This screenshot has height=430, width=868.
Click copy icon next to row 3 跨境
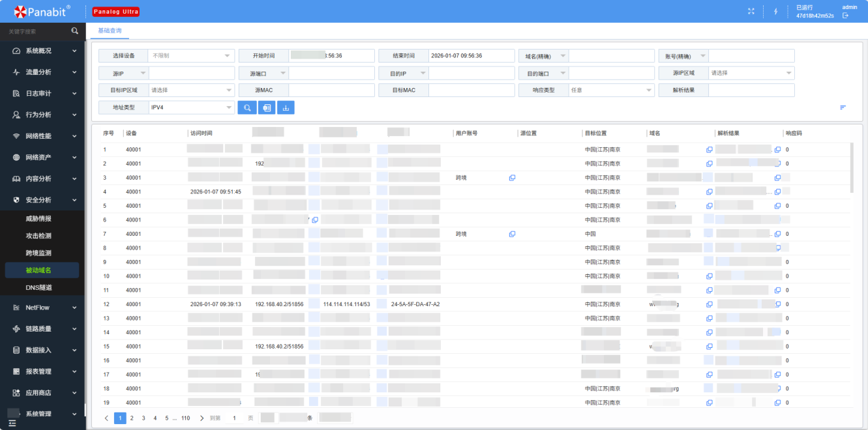point(512,178)
